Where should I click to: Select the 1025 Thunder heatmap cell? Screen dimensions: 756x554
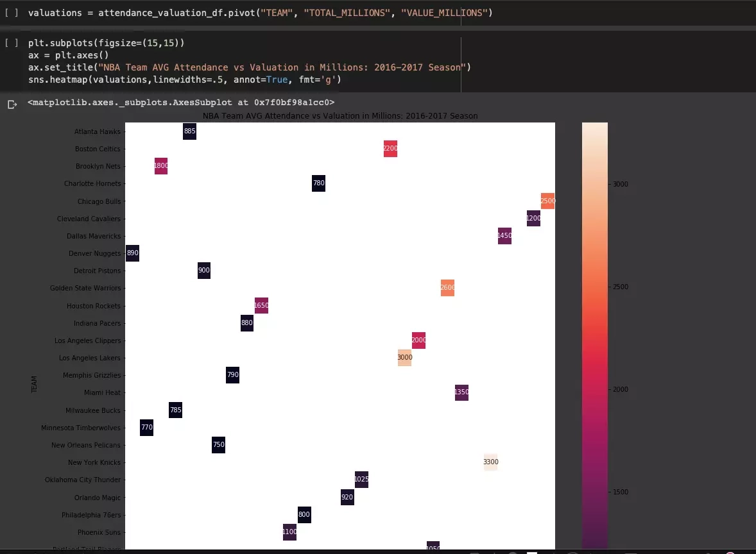pyautogui.click(x=361, y=480)
